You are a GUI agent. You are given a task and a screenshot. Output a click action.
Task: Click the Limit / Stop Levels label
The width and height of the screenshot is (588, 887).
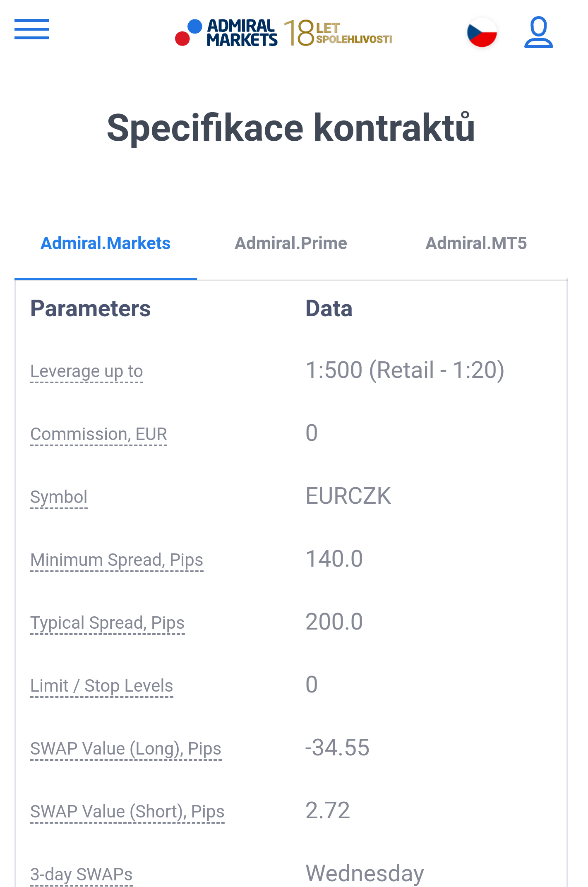click(102, 686)
